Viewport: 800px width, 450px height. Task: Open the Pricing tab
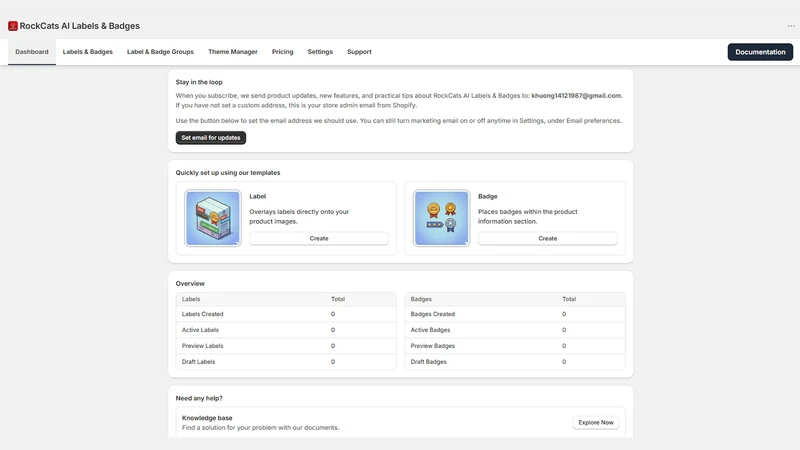click(x=283, y=52)
